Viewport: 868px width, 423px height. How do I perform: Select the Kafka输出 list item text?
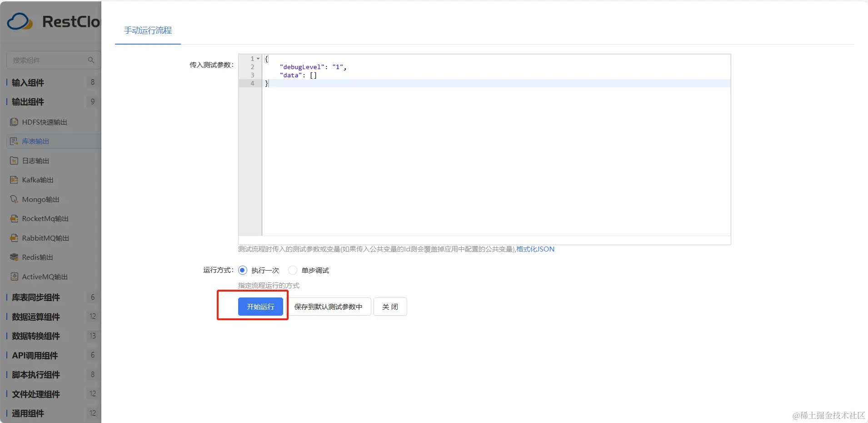[x=38, y=180]
